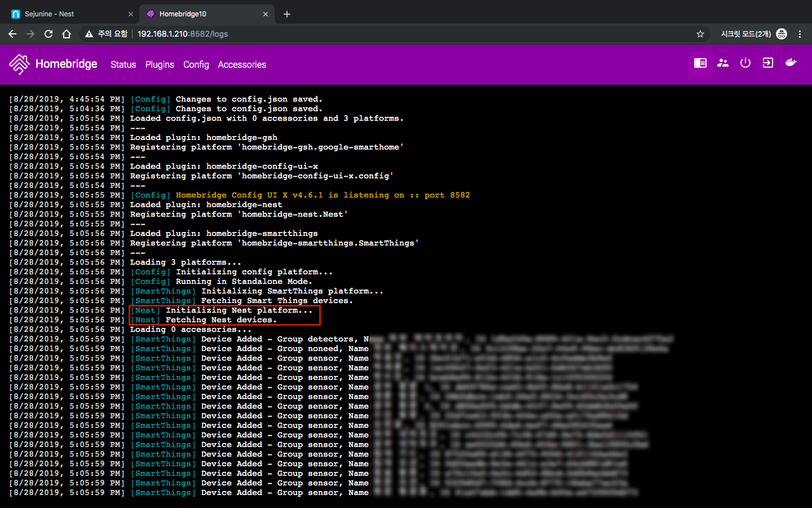Open the Status menu
This screenshot has height=508, width=812.
coord(123,65)
